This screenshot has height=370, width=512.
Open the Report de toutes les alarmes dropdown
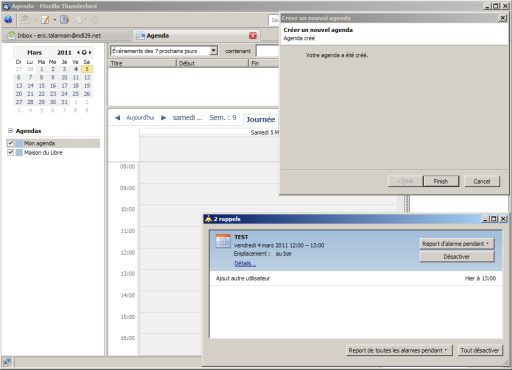pos(399,350)
